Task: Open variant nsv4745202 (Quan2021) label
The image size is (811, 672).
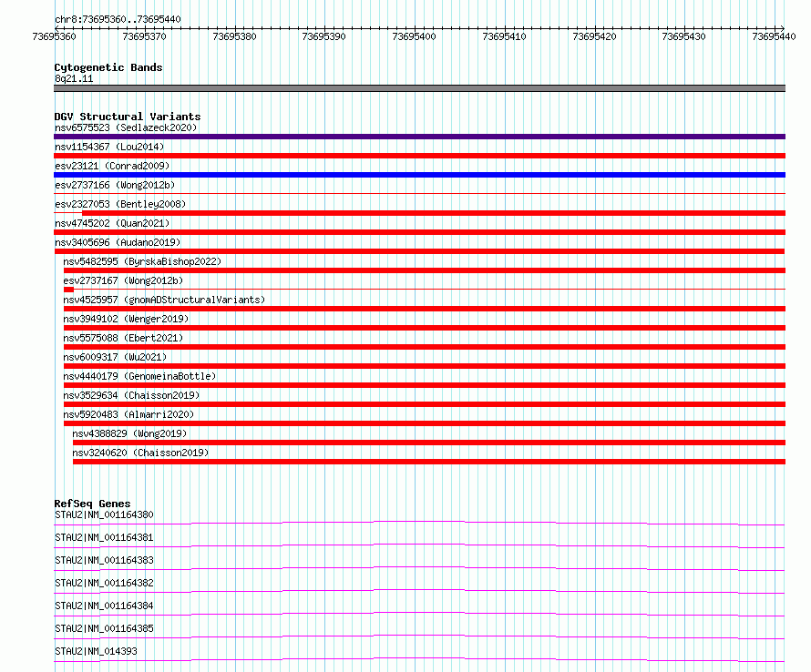Action: click(112, 223)
